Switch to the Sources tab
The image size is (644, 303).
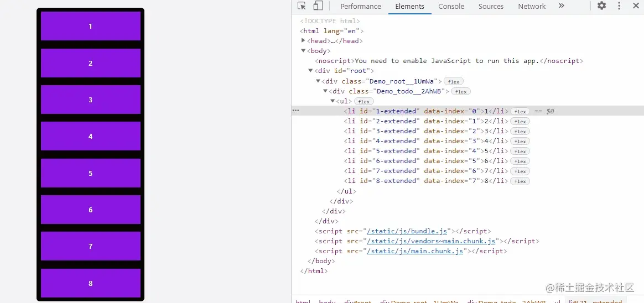[491, 7]
